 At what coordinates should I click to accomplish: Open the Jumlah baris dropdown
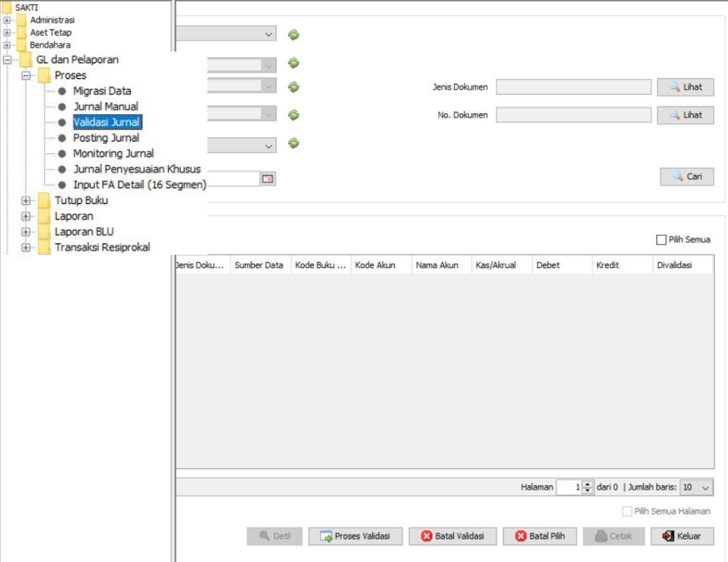point(696,487)
